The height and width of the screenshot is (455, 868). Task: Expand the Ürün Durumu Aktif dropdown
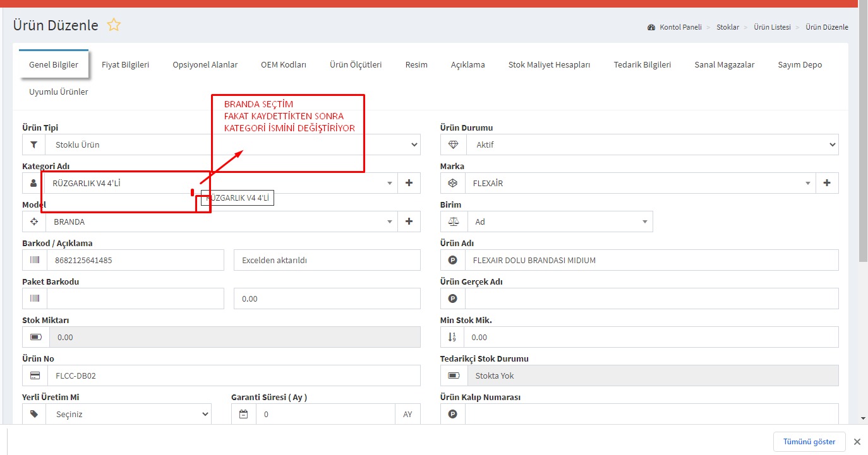tap(651, 145)
